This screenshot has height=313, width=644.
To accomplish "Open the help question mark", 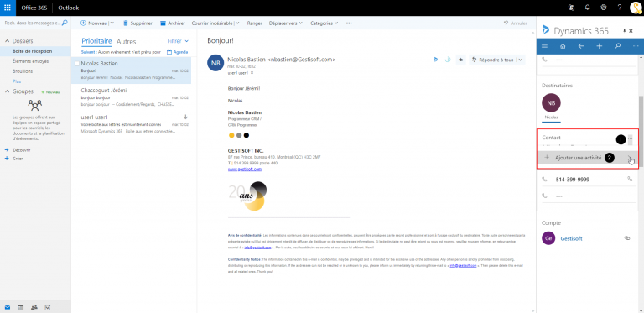I will point(620,8).
